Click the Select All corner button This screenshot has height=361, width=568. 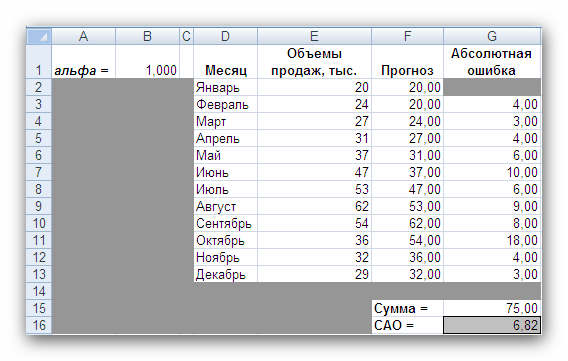pos(39,36)
